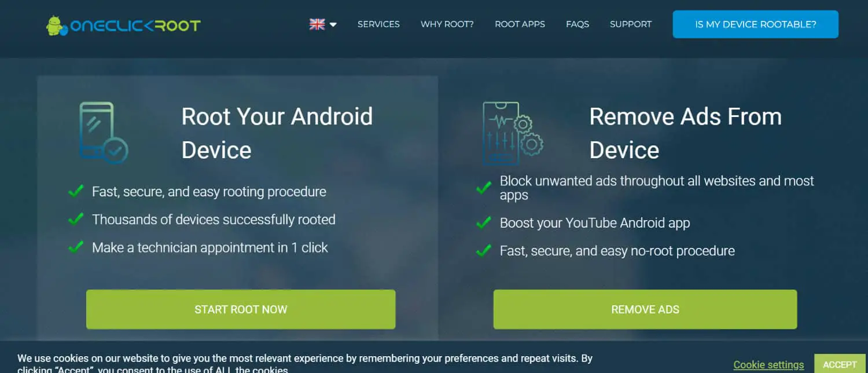
Task: Open the Services menu
Action: pyautogui.click(x=378, y=24)
